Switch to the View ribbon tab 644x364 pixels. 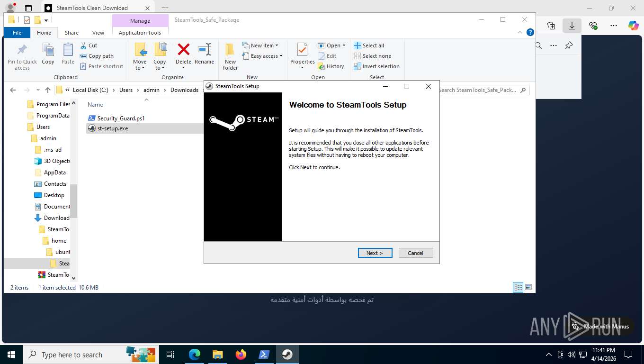click(x=98, y=33)
